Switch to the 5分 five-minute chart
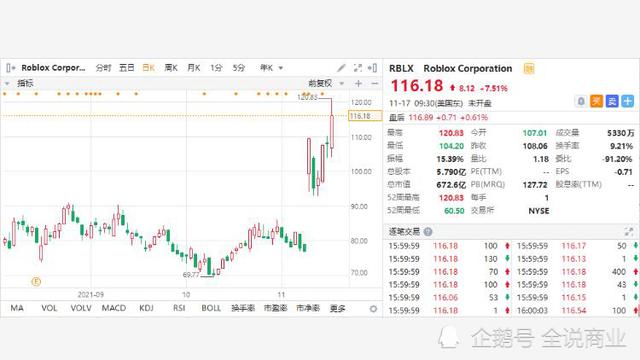This screenshot has height=360, width=640. coord(239,68)
